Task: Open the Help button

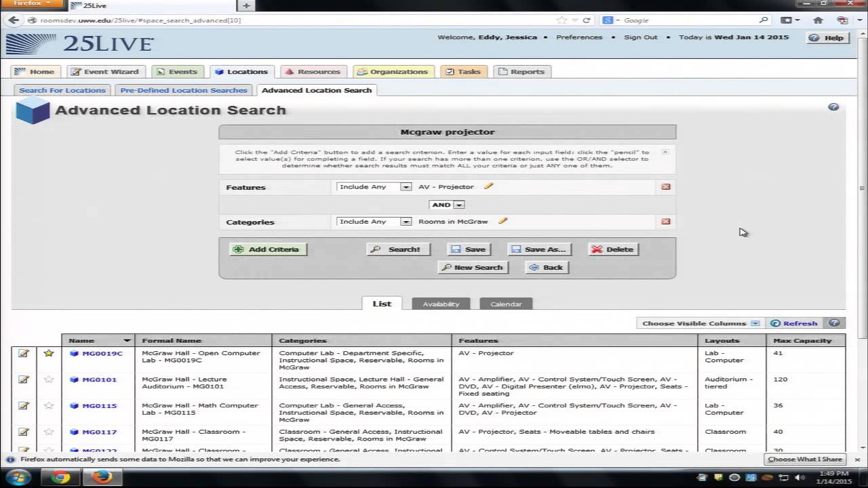Action: tap(827, 38)
